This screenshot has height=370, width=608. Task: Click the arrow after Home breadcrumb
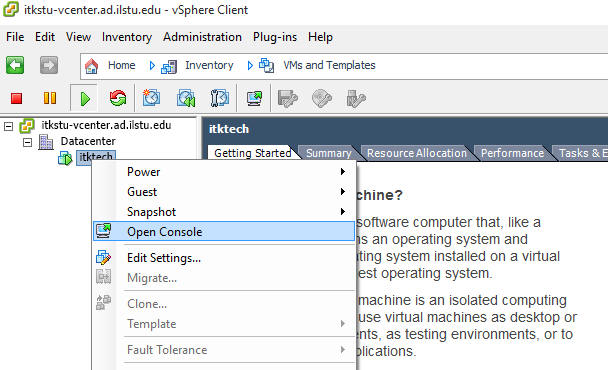pos(152,66)
